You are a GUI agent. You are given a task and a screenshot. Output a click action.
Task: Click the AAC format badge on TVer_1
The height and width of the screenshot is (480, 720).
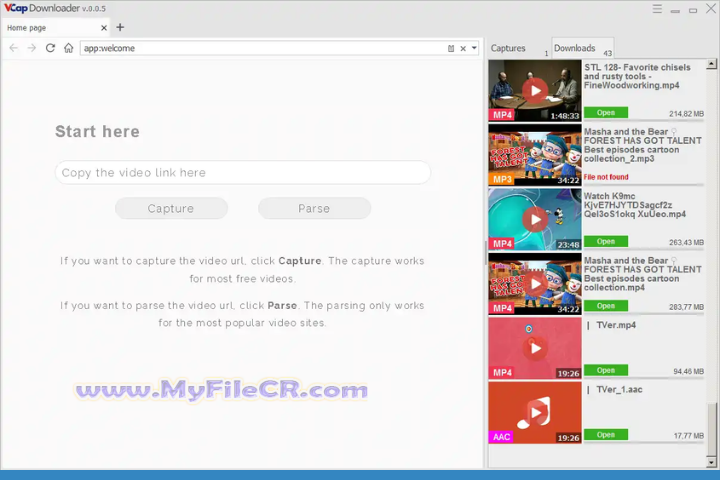[501, 437]
